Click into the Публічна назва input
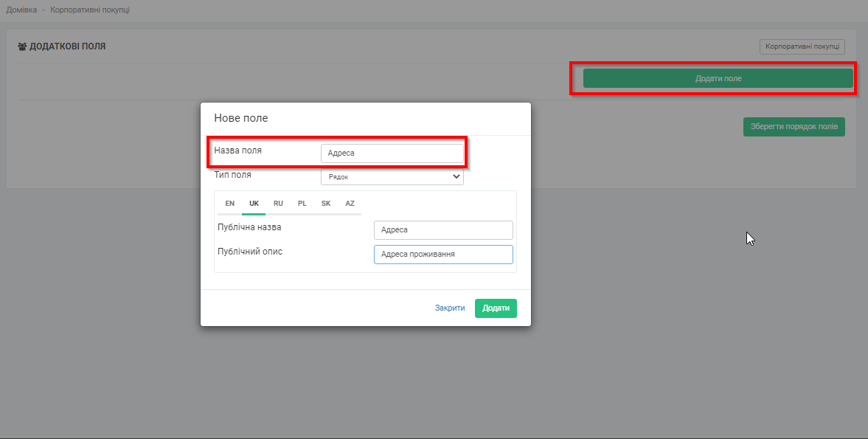Image resolution: width=868 pixels, height=439 pixels. coord(442,230)
